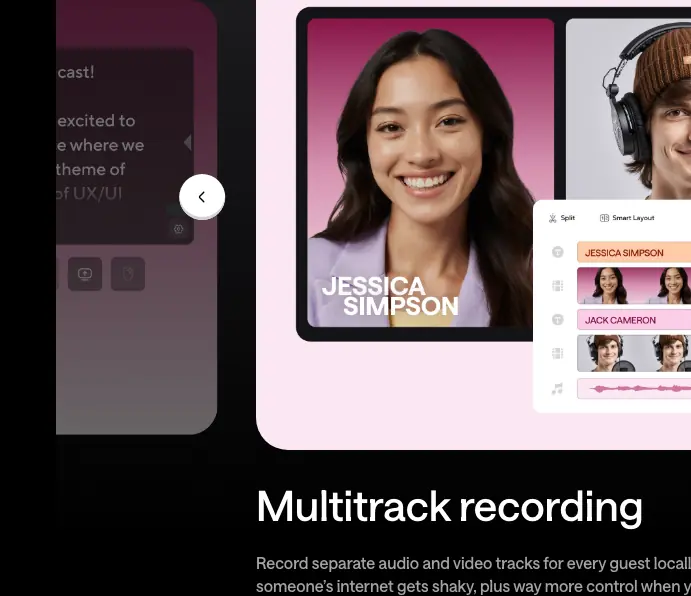Click the triangle marker on teleprompter
This screenshot has width=691, height=596.
[188, 142]
